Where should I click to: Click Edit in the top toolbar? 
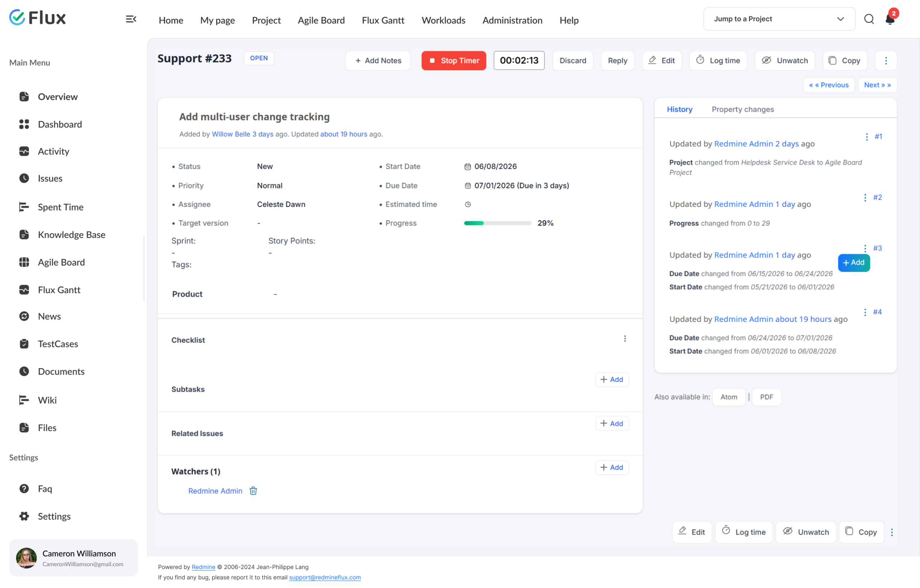click(x=662, y=60)
